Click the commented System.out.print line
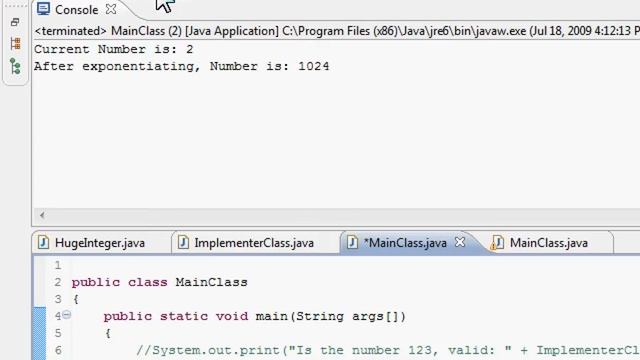The height and width of the screenshot is (360, 640). [388, 350]
